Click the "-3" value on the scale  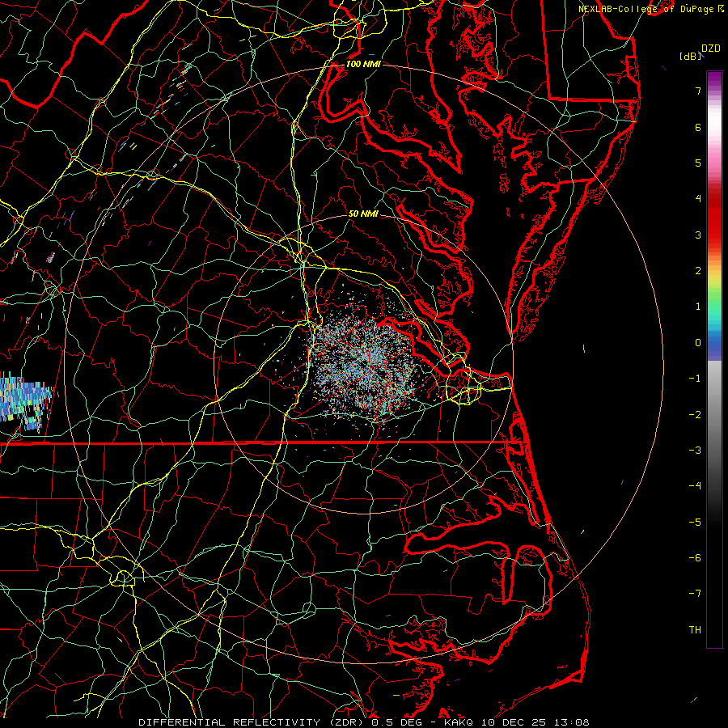(x=695, y=451)
